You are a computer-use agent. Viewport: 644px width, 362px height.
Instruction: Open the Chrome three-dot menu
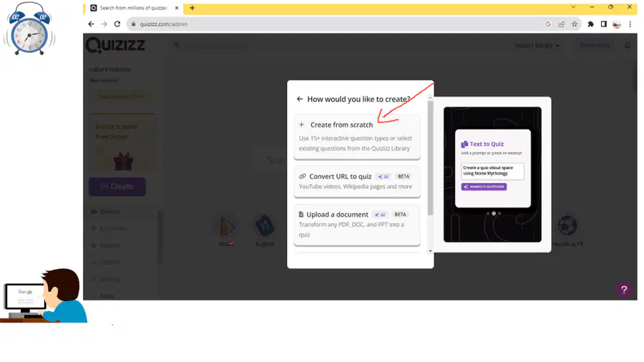pos(630,24)
